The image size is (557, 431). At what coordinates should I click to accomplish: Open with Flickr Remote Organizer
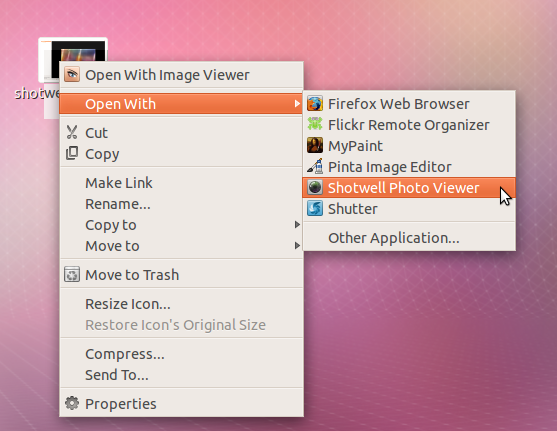pyautogui.click(x=409, y=125)
